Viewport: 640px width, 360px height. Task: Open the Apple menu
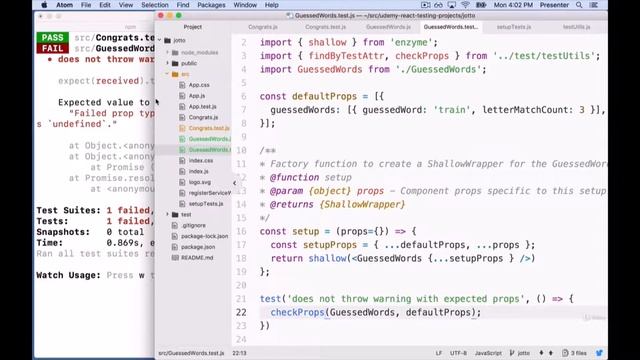pos(44,5)
